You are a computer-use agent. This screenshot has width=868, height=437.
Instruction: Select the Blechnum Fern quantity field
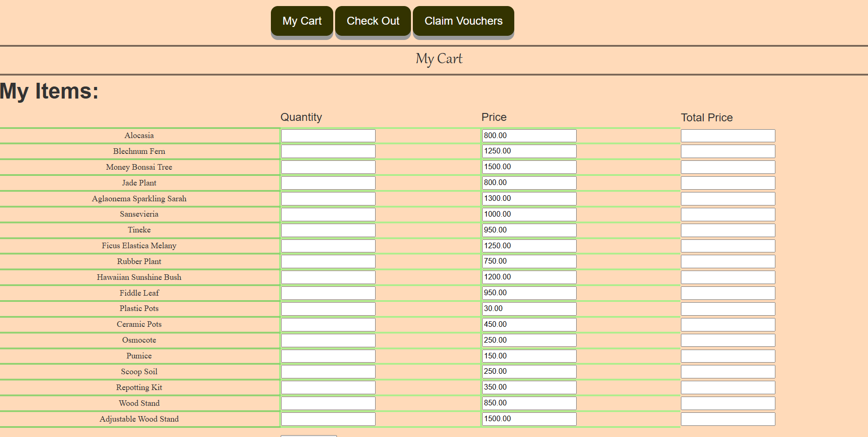tap(328, 151)
